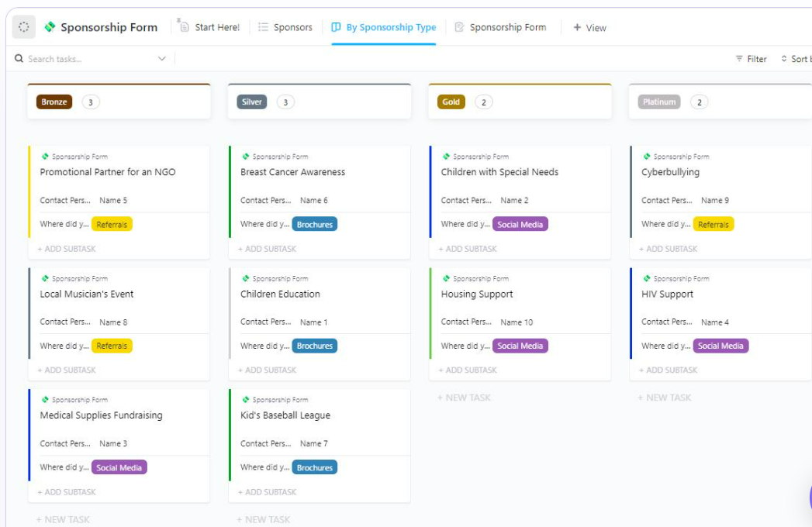Open the Promotional Partner for an NGO task

coord(108,172)
